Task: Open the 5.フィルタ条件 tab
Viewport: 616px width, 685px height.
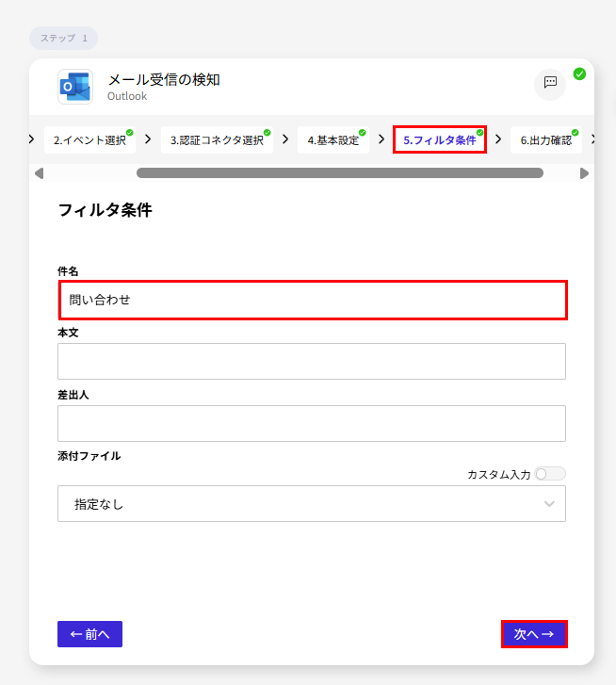Action: pos(440,139)
